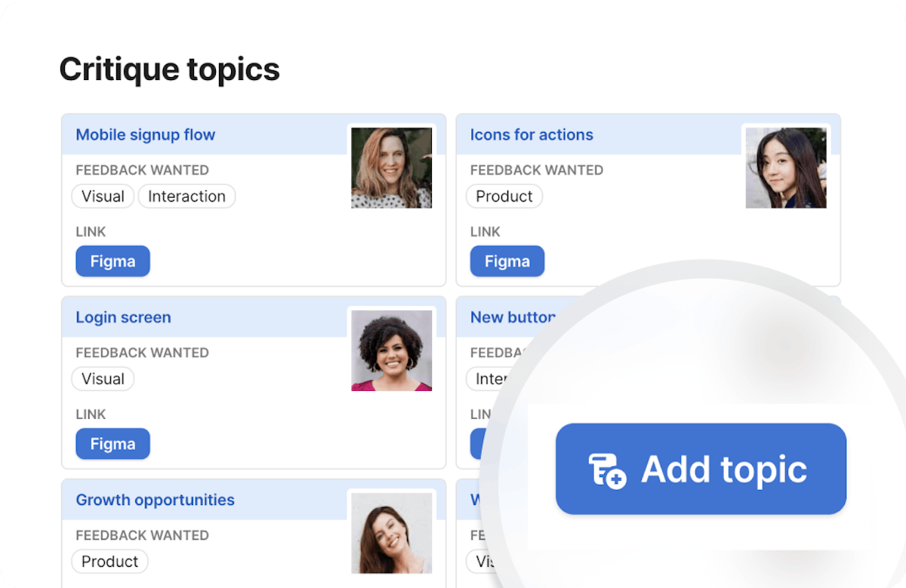
Task: Click the Critique topics heading
Action: click(x=169, y=69)
